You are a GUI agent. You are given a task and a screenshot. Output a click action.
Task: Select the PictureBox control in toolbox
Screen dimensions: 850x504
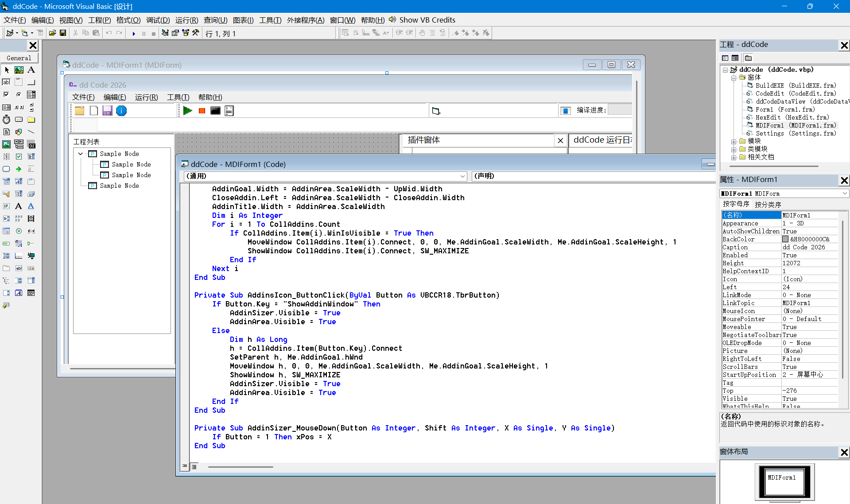tap(19, 70)
